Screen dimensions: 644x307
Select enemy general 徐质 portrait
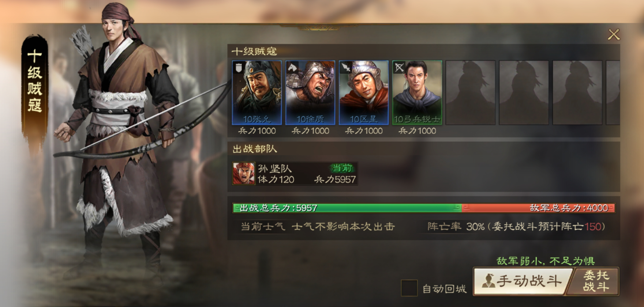(x=310, y=93)
